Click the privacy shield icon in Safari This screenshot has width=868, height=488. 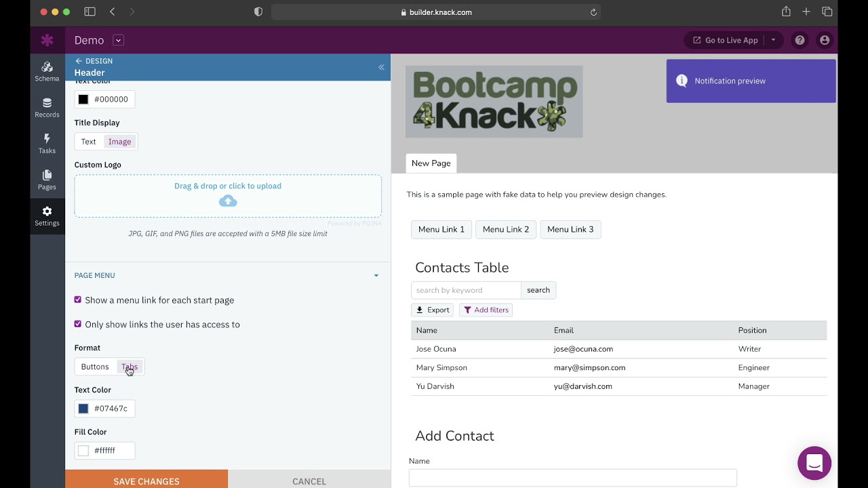[258, 12]
